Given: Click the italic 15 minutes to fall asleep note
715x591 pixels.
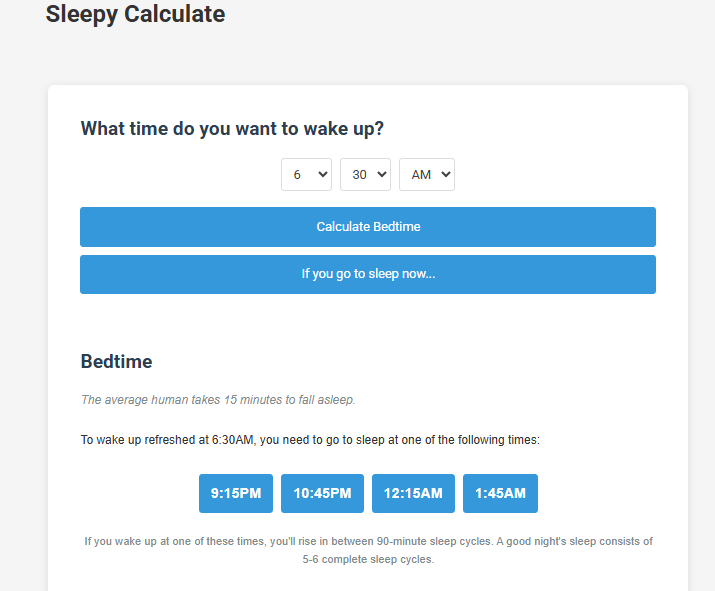Looking at the screenshot, I should (218, 400).
